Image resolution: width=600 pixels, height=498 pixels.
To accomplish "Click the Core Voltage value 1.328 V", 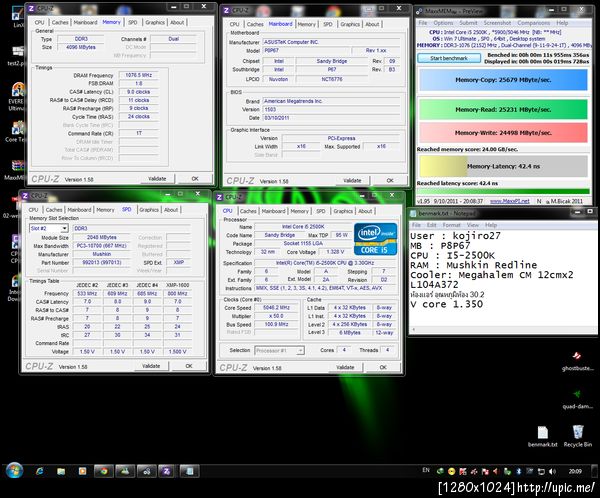I will point(335,252).
